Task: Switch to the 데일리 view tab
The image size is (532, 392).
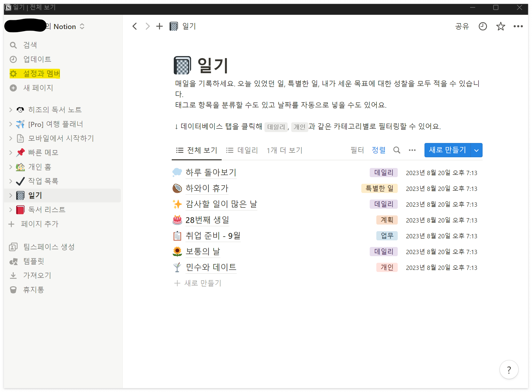Action: (x=242, y=150)
